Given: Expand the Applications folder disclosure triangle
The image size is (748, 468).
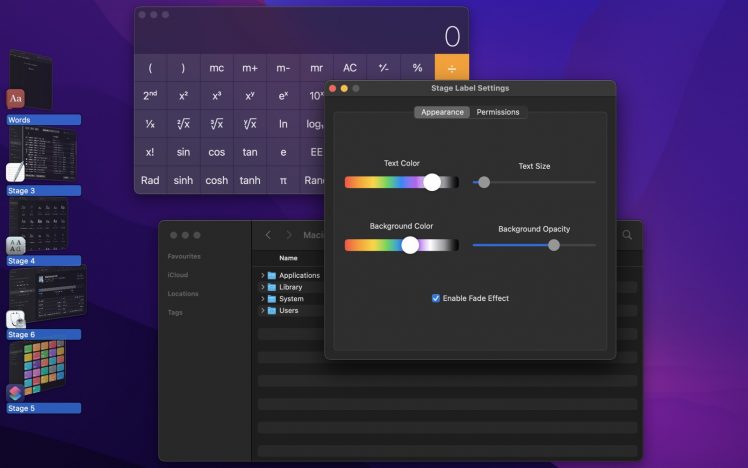Looking at the screenshot, I should (262, 275).
